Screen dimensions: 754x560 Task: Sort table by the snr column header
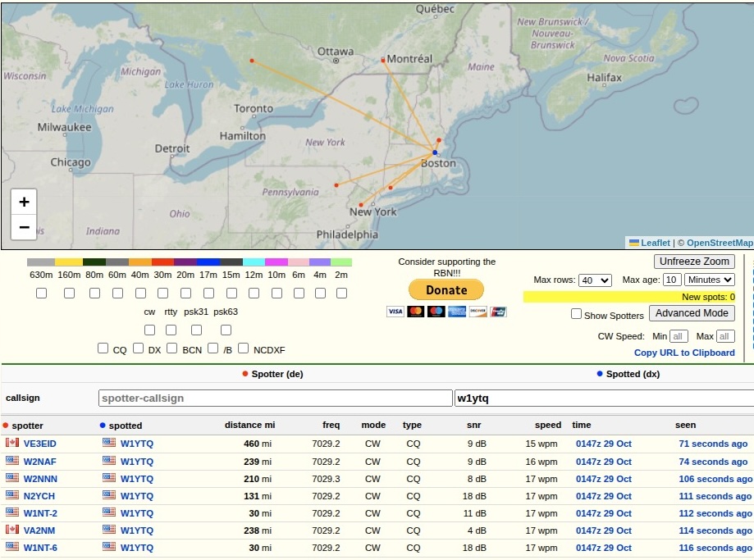tap(473, 425)
